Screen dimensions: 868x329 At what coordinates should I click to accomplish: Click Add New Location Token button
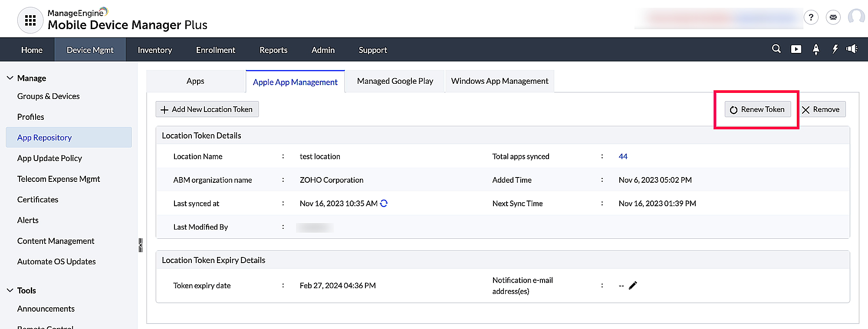point(207,109)
